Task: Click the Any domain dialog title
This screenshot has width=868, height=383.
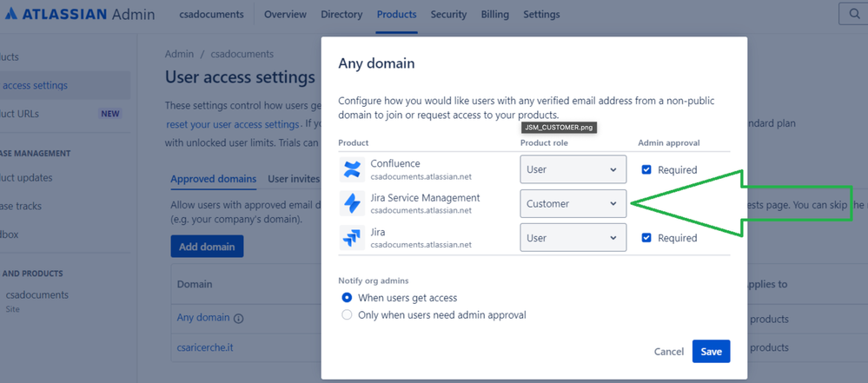Action: [376, 63]
